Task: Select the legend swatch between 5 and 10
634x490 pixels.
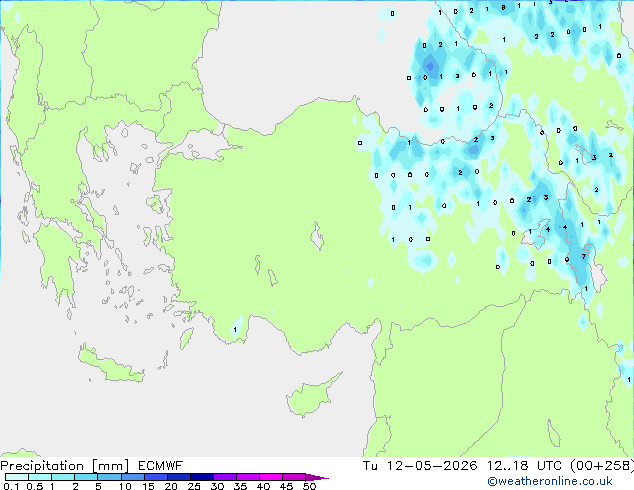Action: (x=109, y=477)
